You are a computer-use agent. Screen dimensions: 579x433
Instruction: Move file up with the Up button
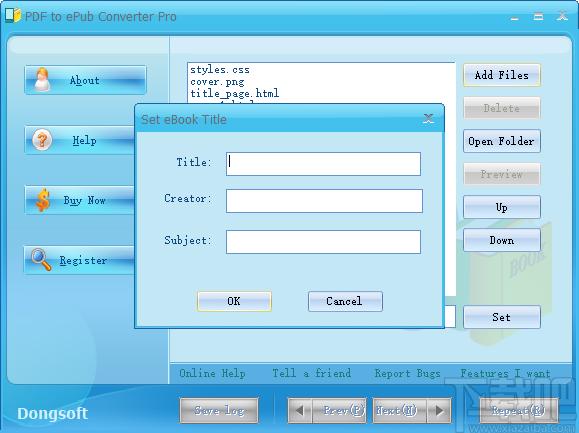pos(502,207)
